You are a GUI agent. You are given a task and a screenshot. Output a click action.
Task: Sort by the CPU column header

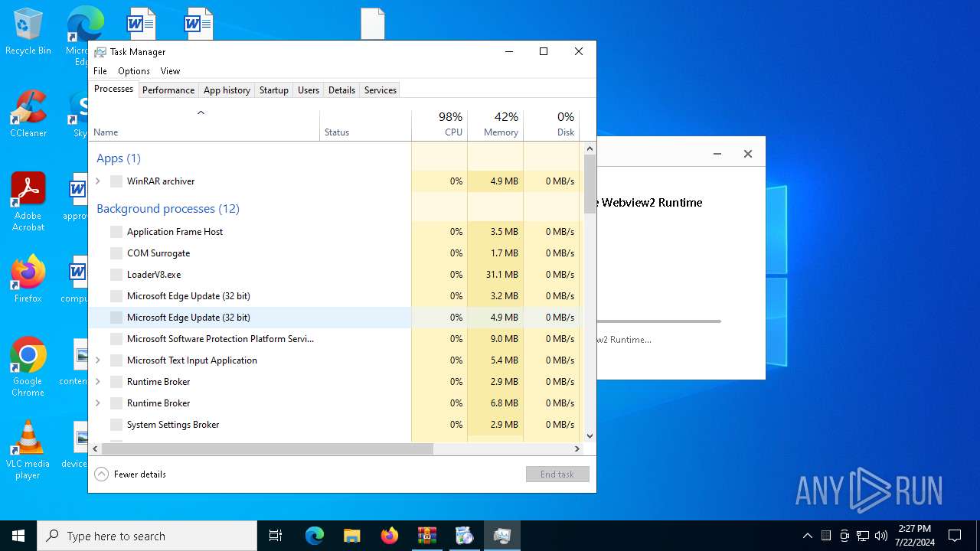pos(439,126)
